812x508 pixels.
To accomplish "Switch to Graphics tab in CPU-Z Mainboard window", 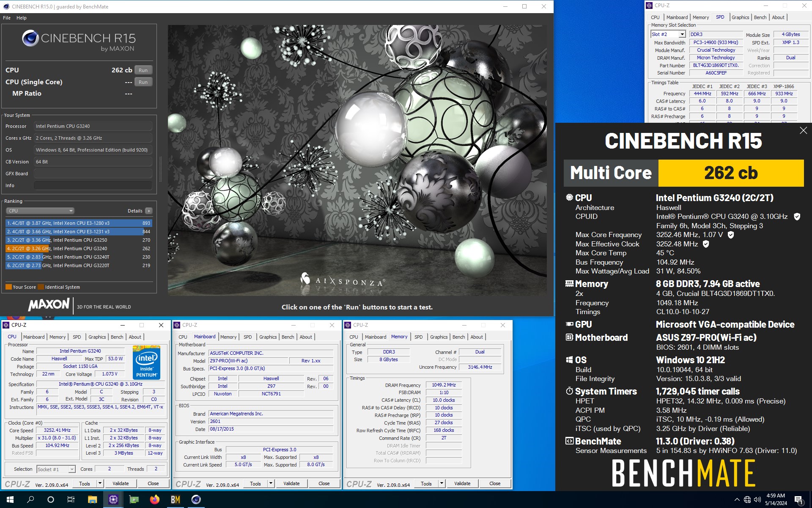I will coord(268,337).
